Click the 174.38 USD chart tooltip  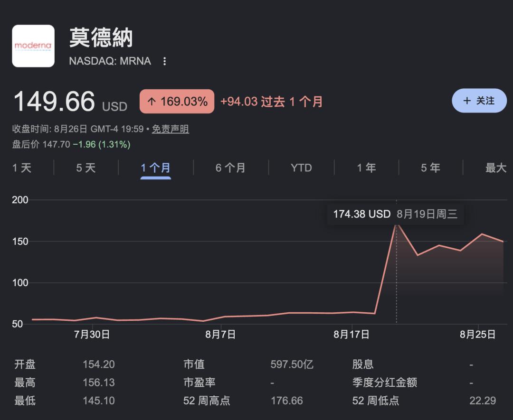pyautogui.click(x=395, y=214)
